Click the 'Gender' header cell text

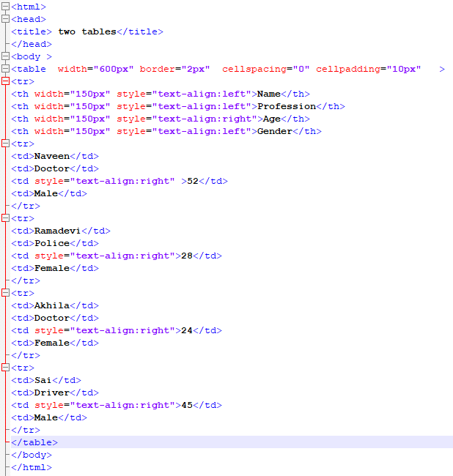[x=275, y=131]
